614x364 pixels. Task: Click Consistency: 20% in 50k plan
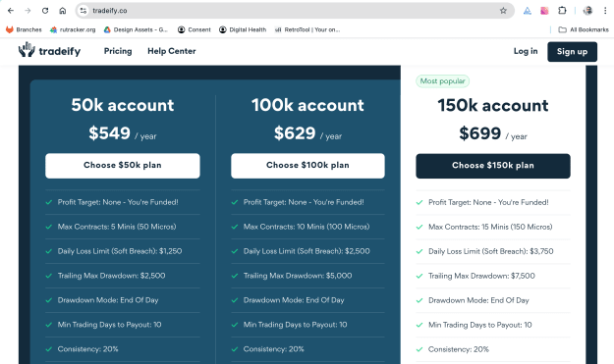(x=88, y=349)
